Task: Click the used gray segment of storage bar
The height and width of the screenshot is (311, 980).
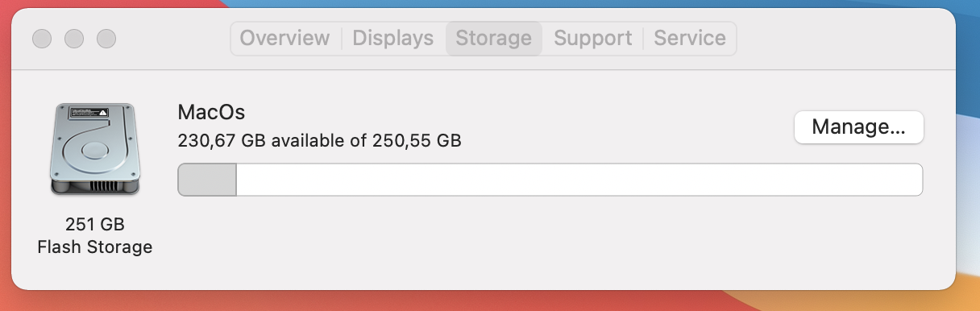Action: (x=207, y=180)
